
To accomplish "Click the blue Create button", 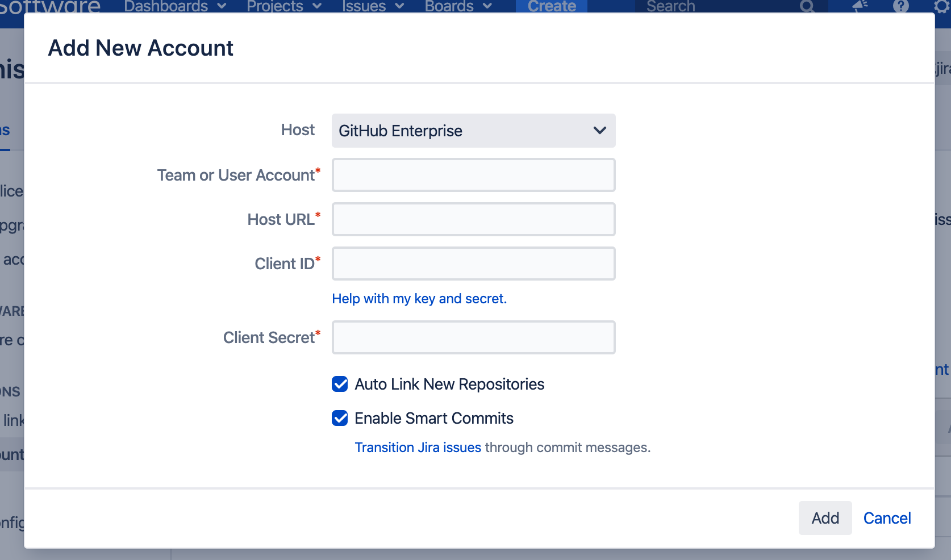I will pos(551,6).
